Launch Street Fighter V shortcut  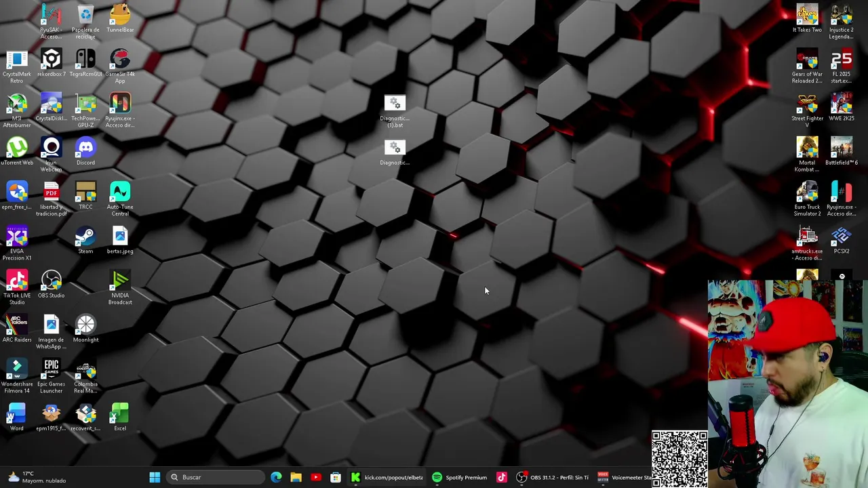807,110
